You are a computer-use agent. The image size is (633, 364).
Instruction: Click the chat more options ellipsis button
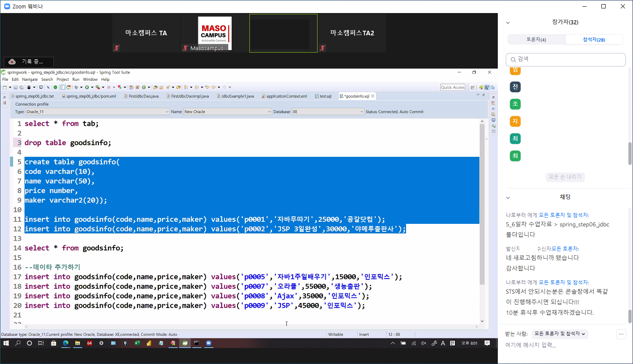coord(621,334)
